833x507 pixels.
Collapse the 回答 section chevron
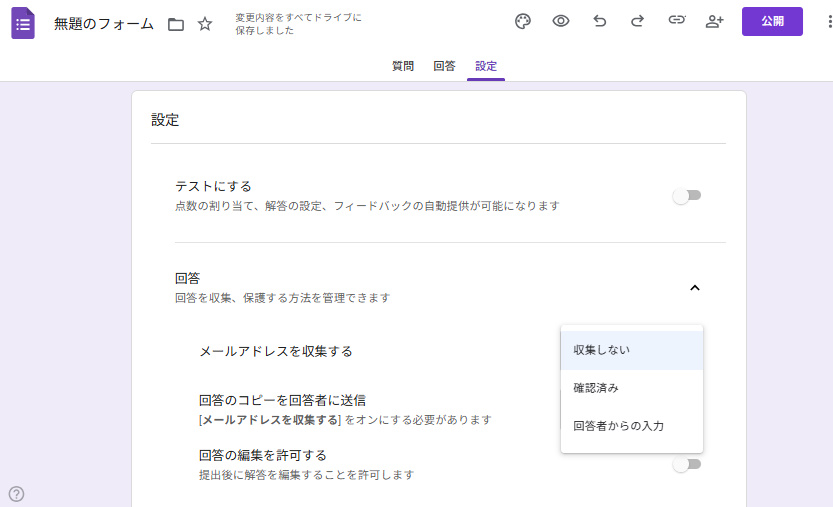tap(695, 288)
